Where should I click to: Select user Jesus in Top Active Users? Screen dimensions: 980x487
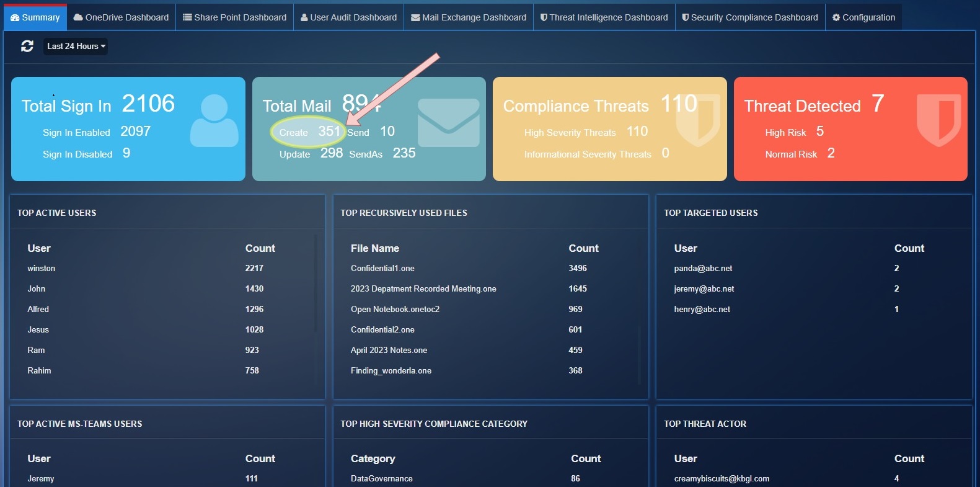(38, 330)
